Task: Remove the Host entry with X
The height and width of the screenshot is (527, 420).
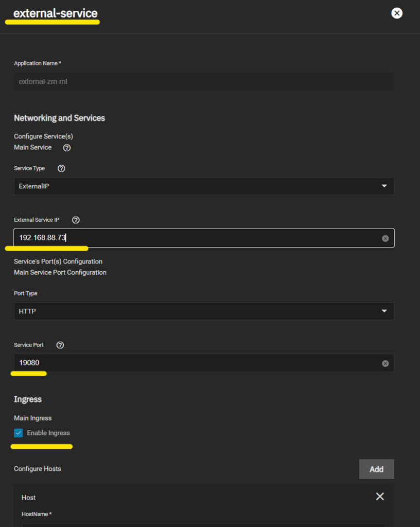Action: (x=380, y=497)
